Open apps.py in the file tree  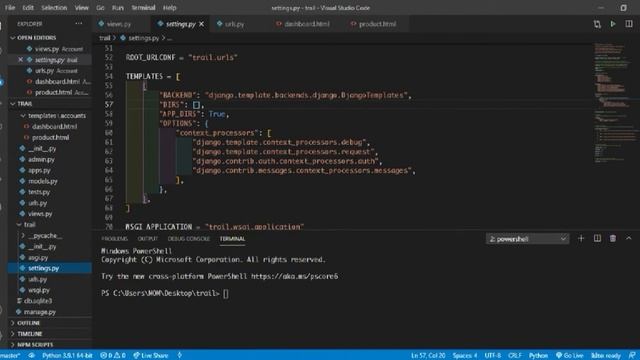click(x=39, y=170)
